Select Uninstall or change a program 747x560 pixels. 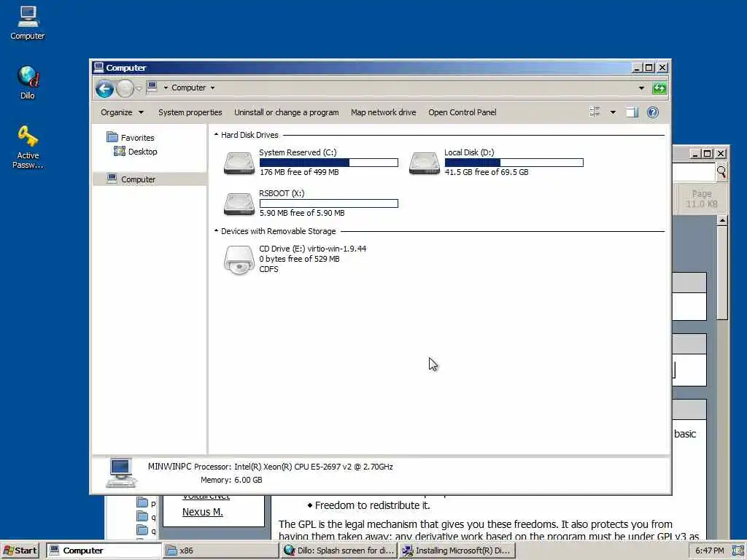(x=286, y=112)
